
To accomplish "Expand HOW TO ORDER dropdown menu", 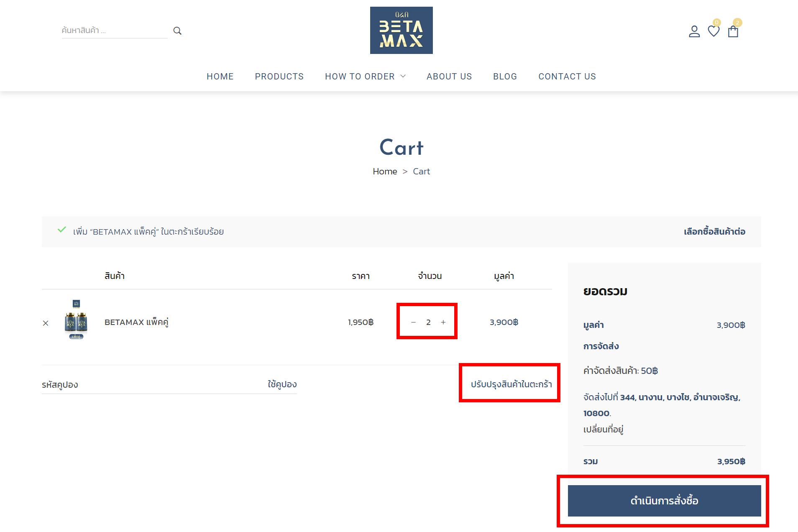I will (x=366, y=77).
